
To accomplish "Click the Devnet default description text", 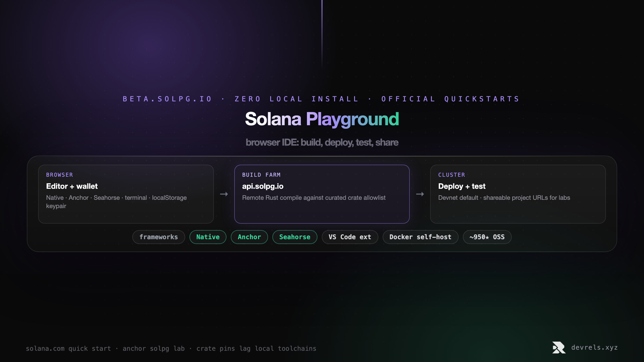I will (x=504, y=198).
